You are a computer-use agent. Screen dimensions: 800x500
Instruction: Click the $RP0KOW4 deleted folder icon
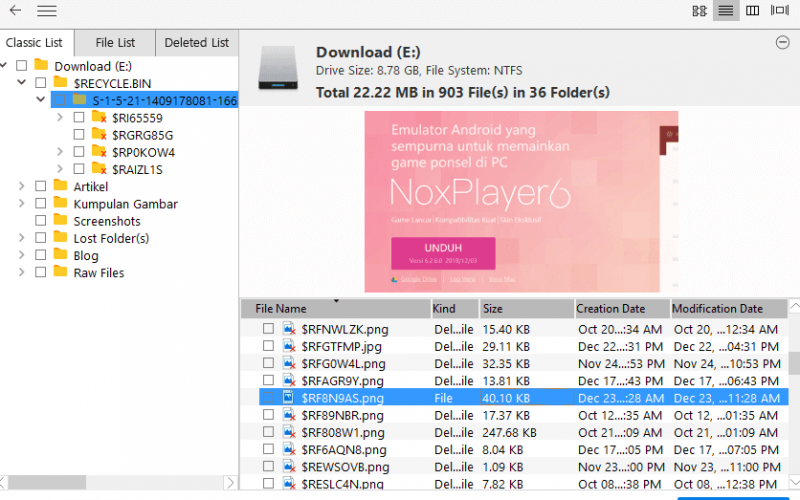coord(99,152)
